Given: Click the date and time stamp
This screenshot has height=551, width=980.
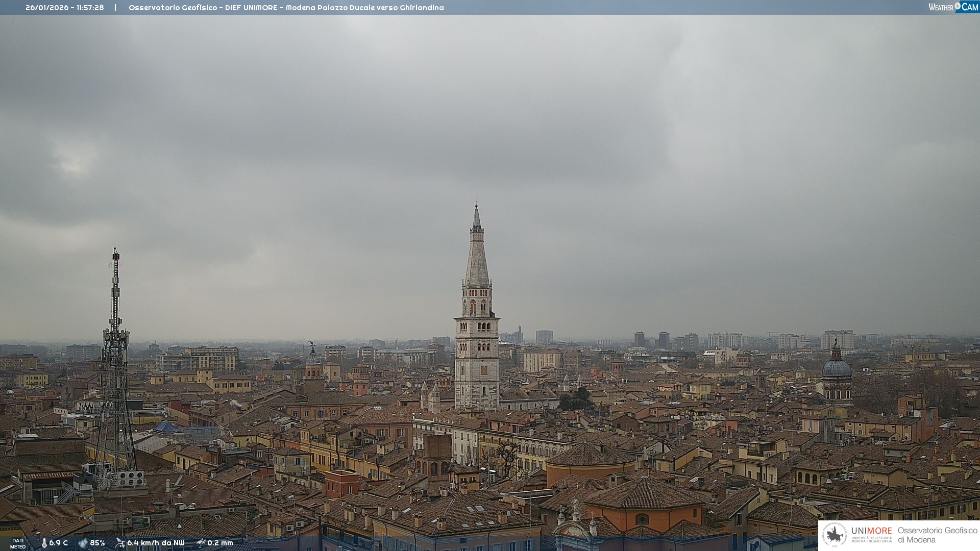Looking at the screenshot, I should (65, 8).
